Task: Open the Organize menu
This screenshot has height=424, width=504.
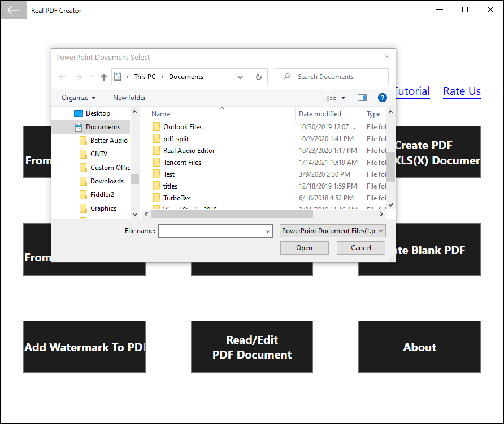Action: 79,98
